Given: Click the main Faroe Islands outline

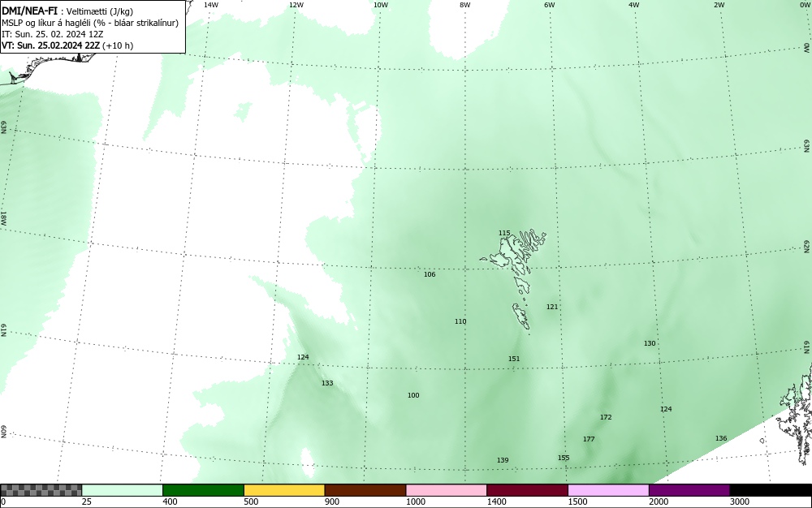Looking at the screenshot, I should (x=514, y=253).
